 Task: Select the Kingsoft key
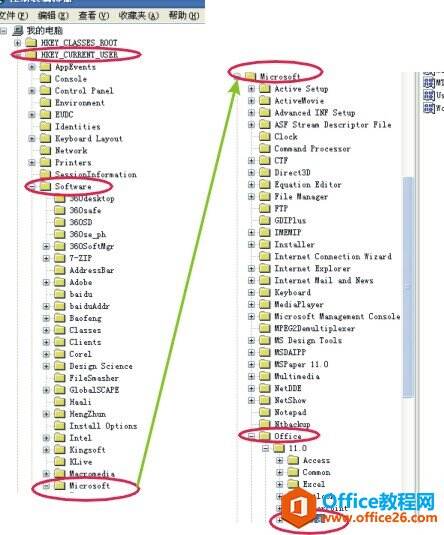87,450
